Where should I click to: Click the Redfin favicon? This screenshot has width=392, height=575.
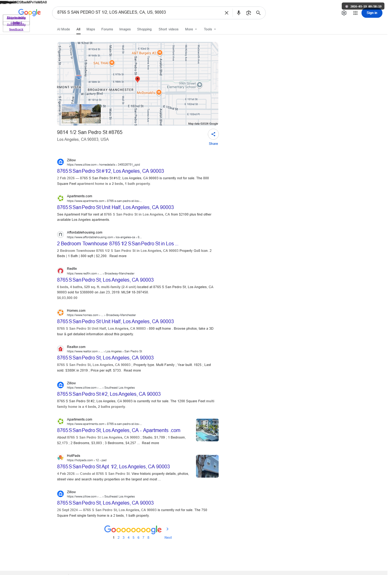click(60, 271)
